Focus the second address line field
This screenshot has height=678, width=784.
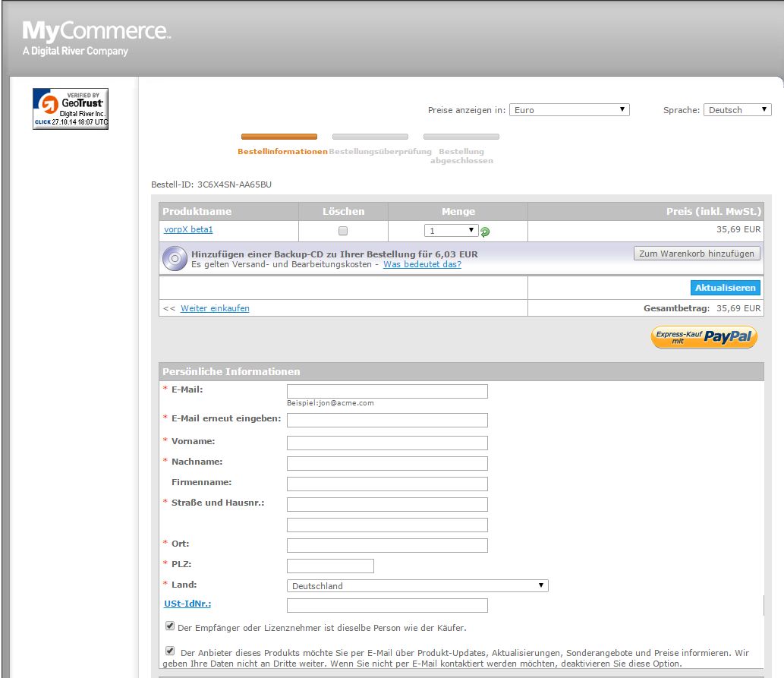(387, 525)
